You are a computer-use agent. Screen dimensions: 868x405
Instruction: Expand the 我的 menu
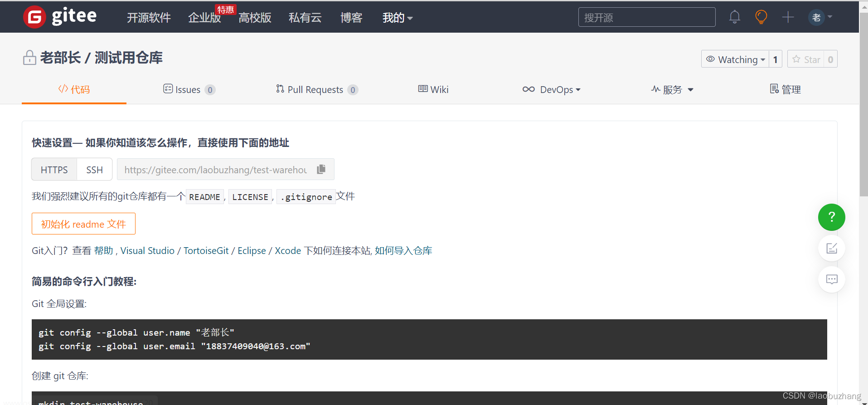[x=398, y=18]
